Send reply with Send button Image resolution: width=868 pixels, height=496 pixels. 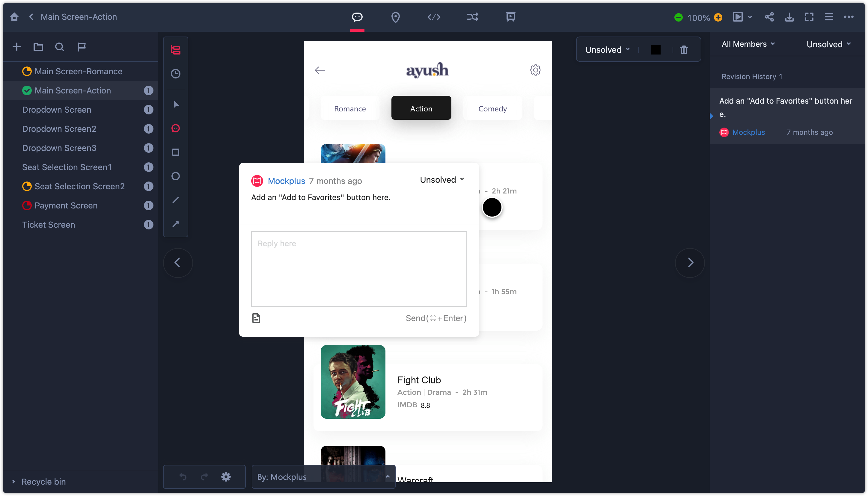436,318
